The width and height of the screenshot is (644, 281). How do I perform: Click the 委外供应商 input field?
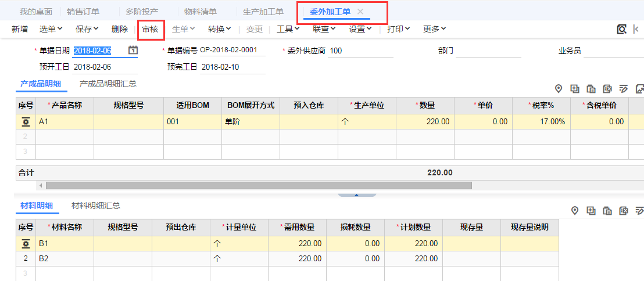[360, 51]
